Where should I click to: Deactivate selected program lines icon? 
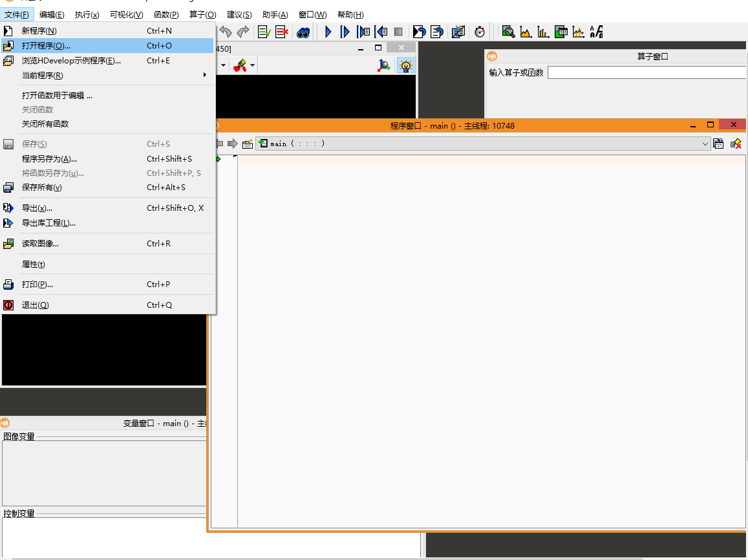pos(281,32)
